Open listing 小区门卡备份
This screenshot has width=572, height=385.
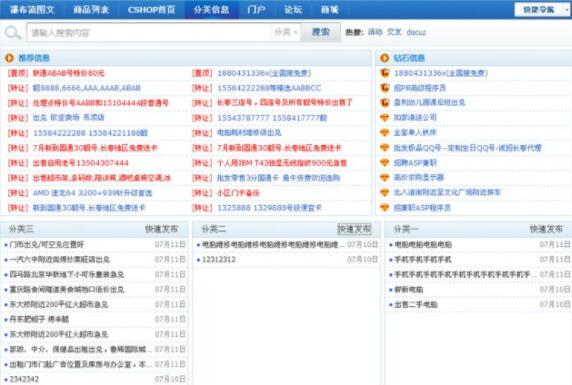[x=238, y=193]
